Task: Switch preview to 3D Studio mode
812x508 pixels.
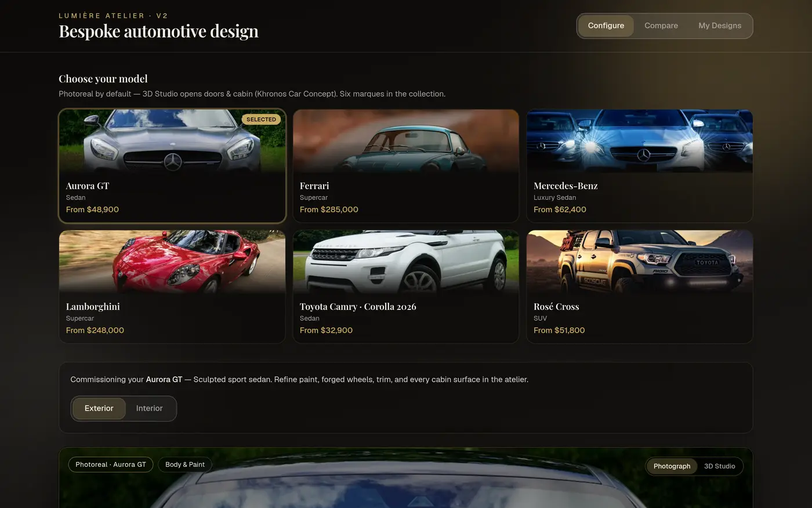Action: click(x=720, y=466)
